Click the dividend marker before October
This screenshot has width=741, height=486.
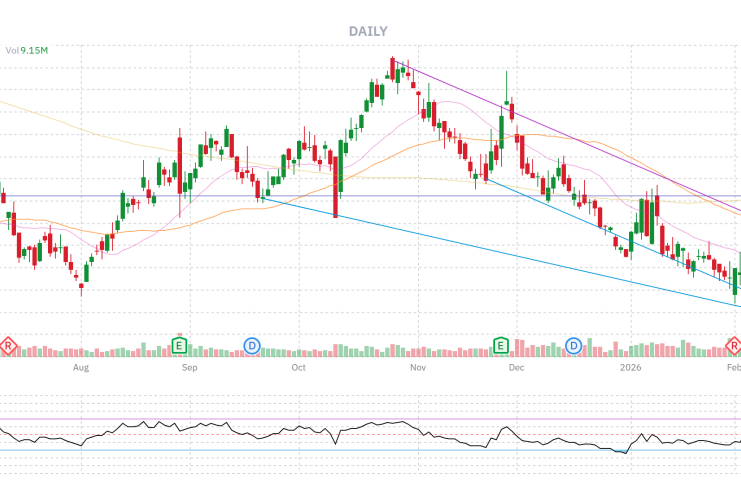[x=252, y=346]
